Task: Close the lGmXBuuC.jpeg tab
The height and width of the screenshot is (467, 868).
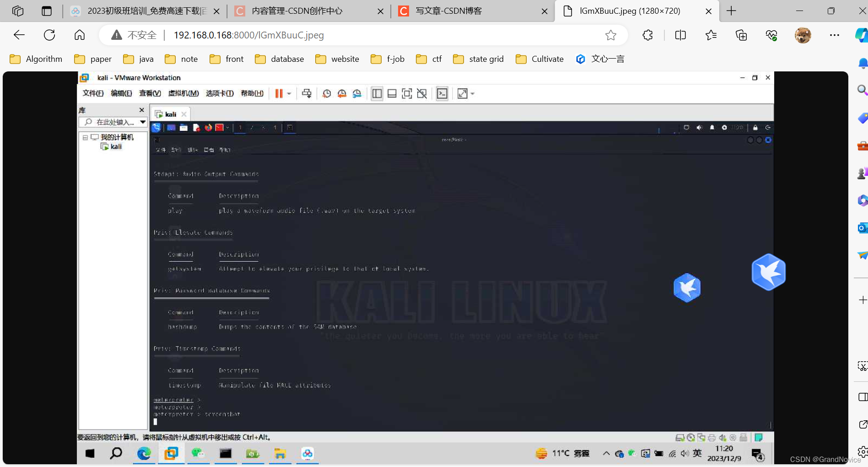Action: (708, 11)
